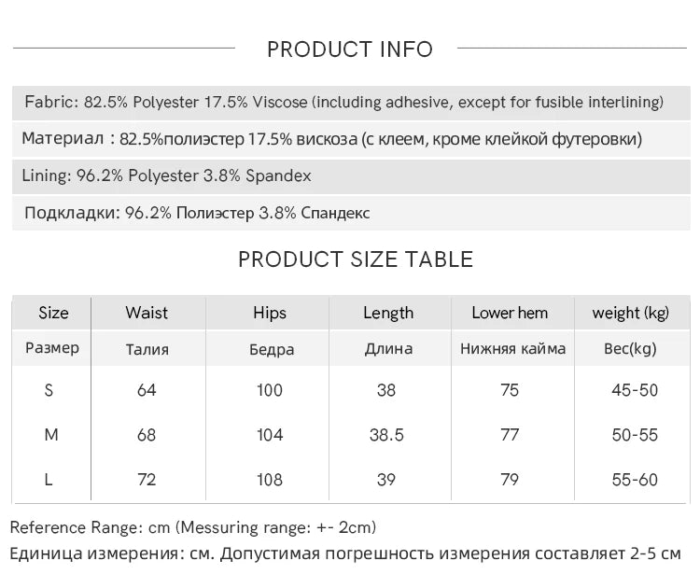Select the size S row label
This screenshot has width=700, height=588.
pos(49,390)
